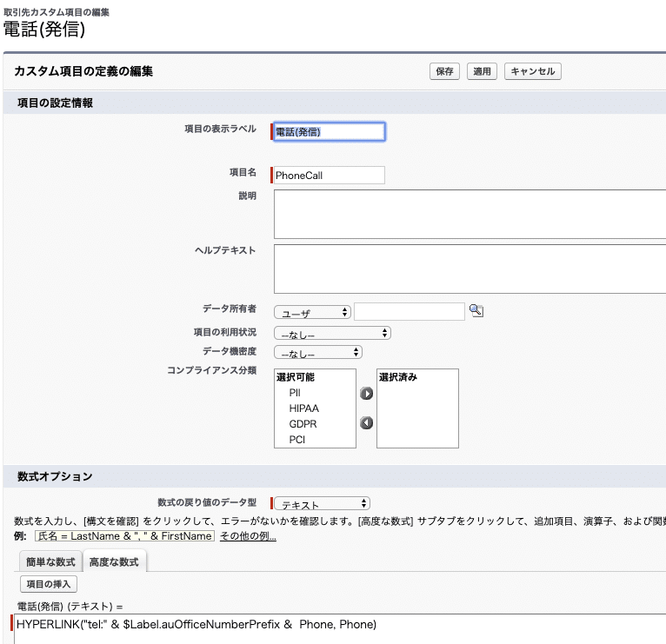Click the example formula 氏名 = LastName text

125,536
